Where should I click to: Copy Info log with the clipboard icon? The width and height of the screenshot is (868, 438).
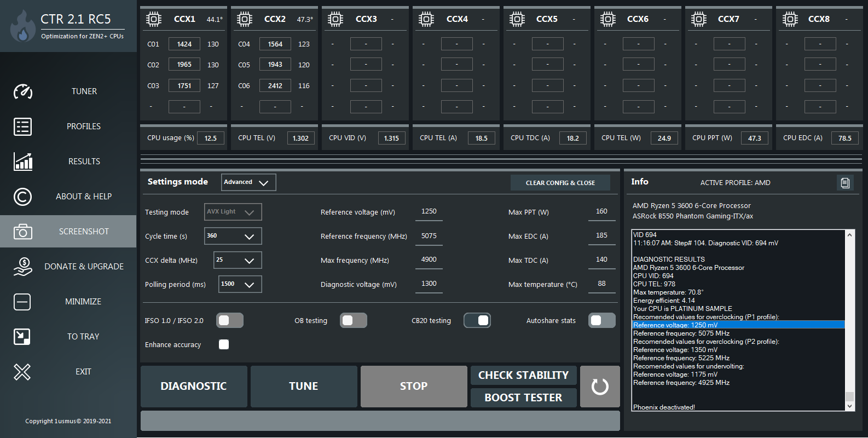(845, 183)
